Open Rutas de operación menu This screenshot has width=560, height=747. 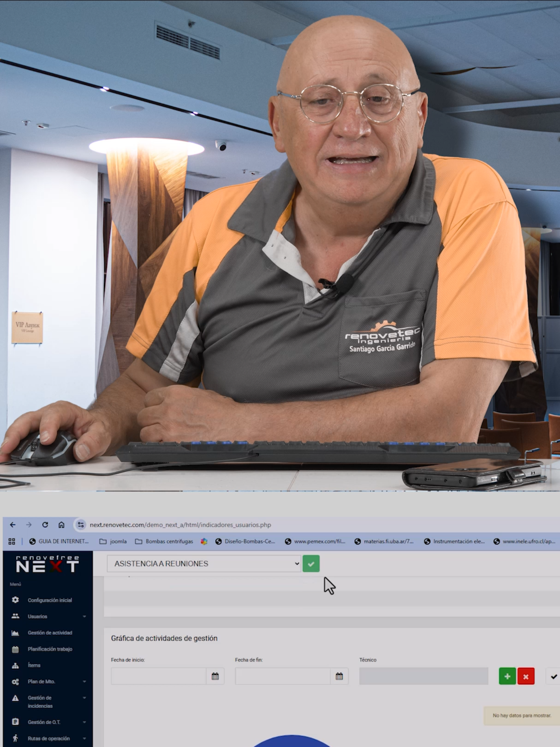(x=49, y=738)
